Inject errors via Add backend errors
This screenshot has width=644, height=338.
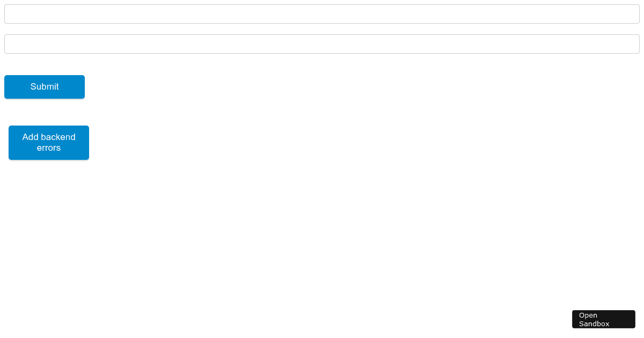click(49, 143)
